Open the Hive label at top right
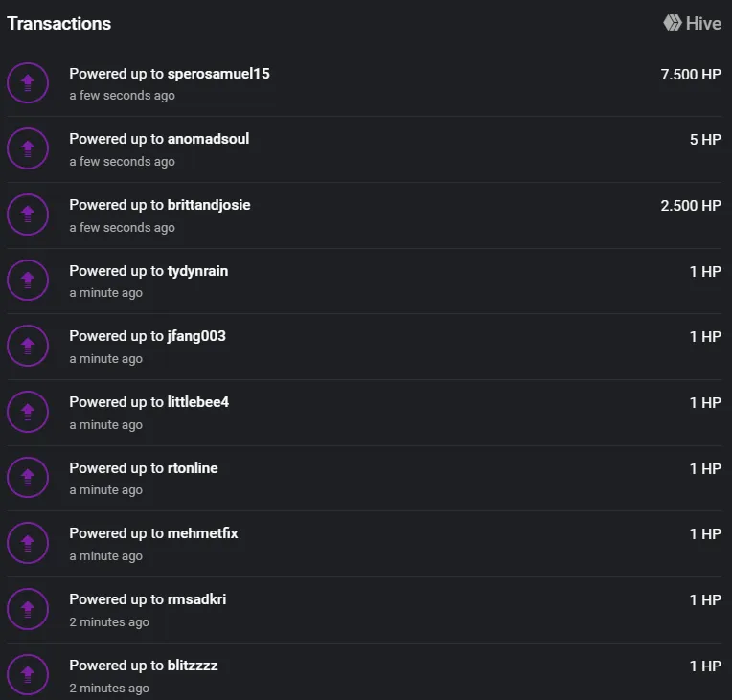Image resolution: width=732 pixels, height=700 pixels. tap(703, 23)
